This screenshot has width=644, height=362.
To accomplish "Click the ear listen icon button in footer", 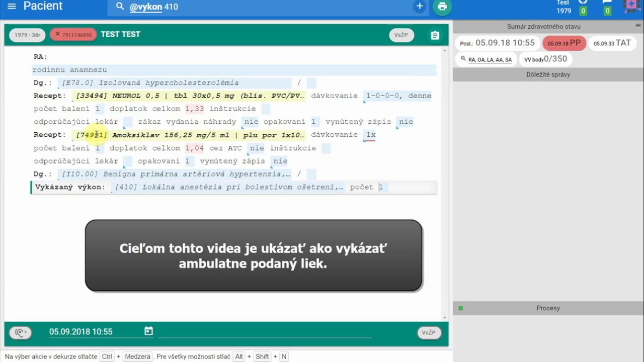I will click(x=20, y=332).
